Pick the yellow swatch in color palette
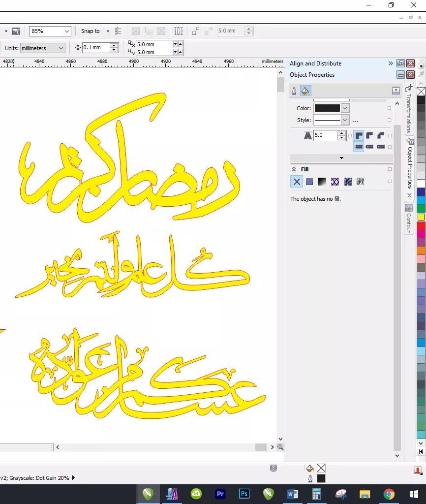This screenshot has height=504, width=426. (421, 217)
